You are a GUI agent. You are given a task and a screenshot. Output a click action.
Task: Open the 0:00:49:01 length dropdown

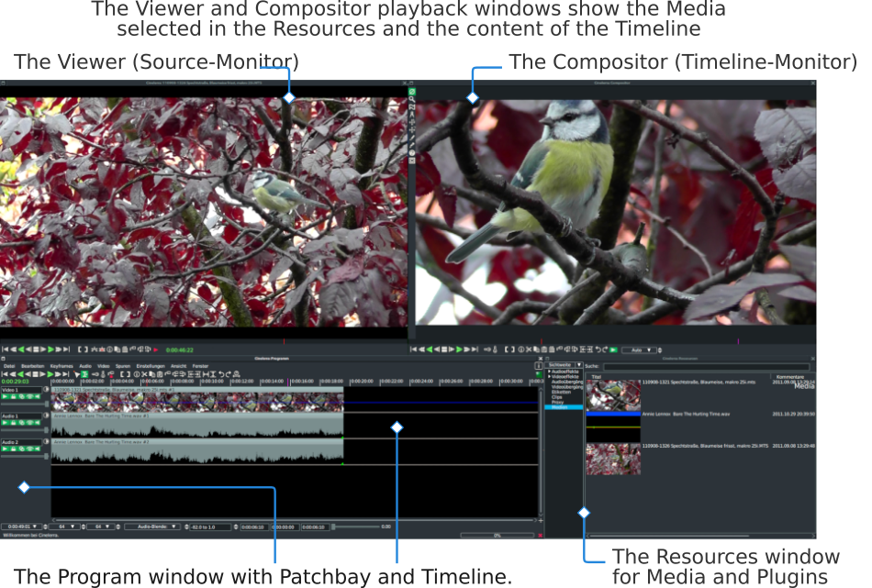coord(20,527)
